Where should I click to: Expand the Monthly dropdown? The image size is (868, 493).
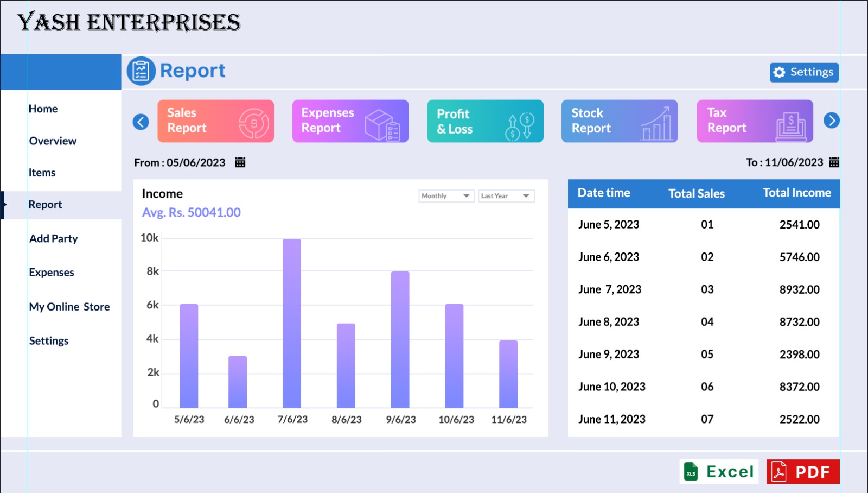coord(446,196)
